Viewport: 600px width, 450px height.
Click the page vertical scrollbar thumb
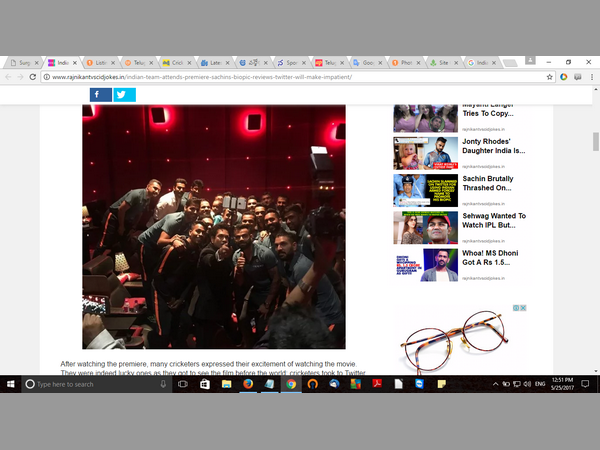tap(596, 140)
